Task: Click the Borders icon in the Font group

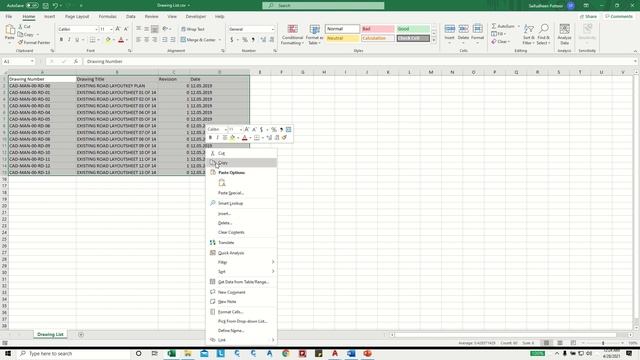Action: point(93,40)
